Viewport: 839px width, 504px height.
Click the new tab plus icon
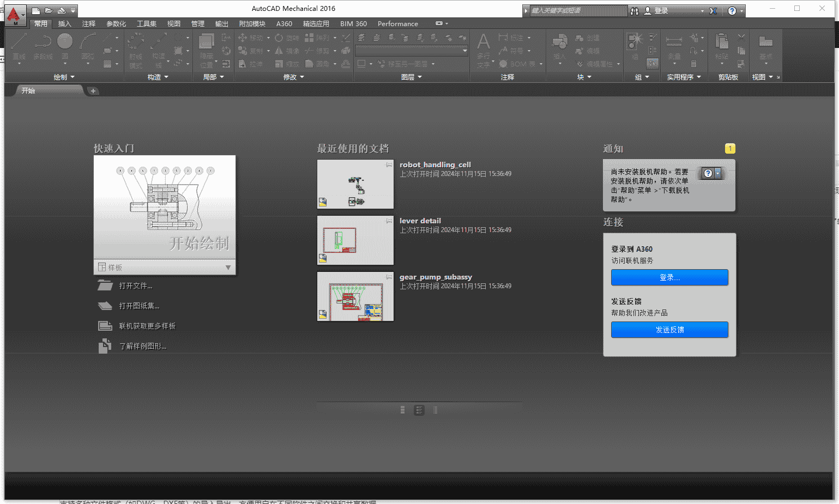(93, 91)
